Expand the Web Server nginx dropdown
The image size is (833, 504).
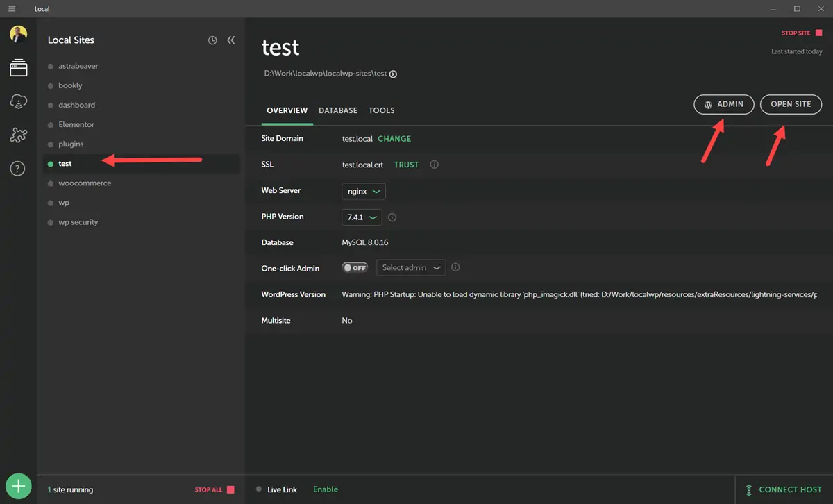coord(364,191)
